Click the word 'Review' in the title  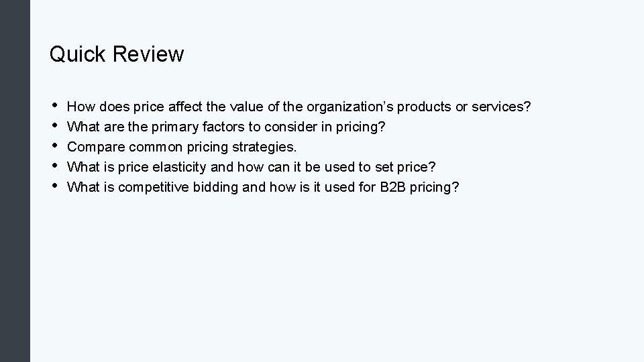148,54
